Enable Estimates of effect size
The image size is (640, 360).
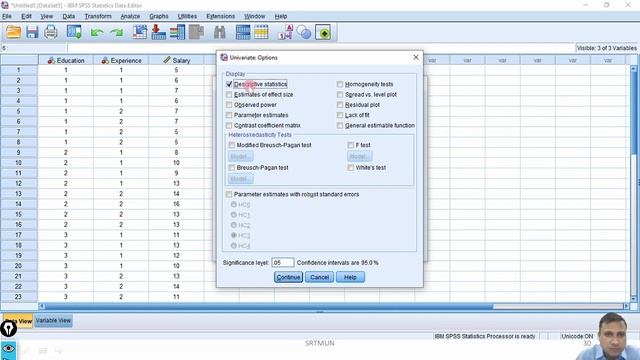229,94
